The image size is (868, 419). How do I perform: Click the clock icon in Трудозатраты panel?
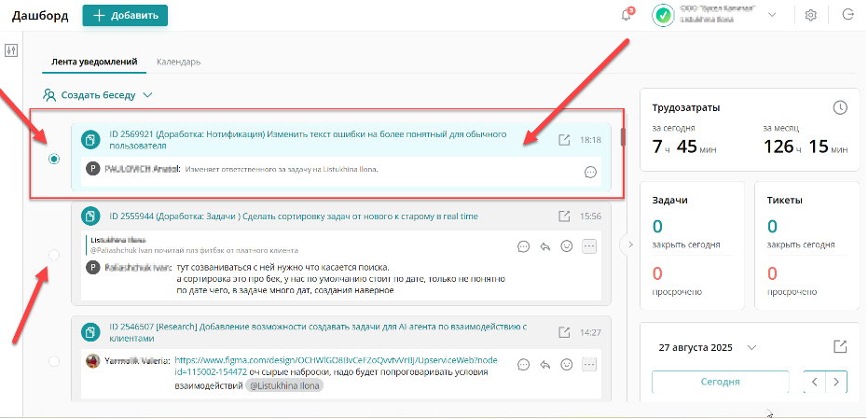coord(839,107)
